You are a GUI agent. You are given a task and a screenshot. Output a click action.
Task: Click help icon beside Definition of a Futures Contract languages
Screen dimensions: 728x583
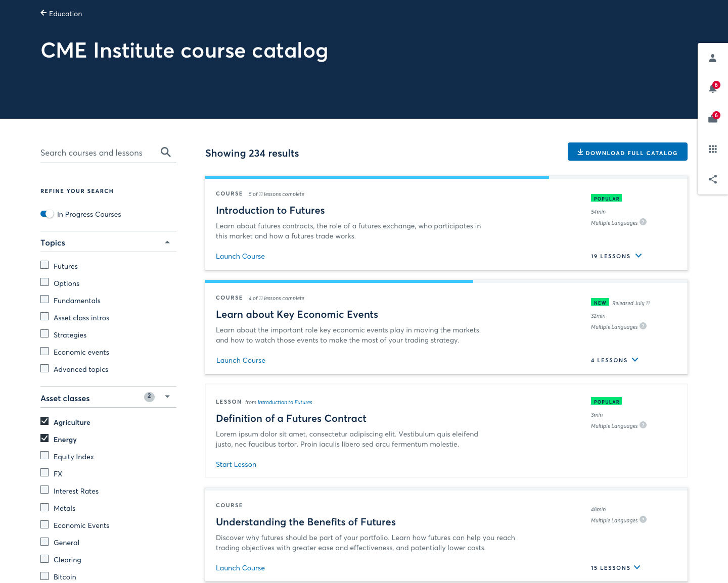[643, 425]
